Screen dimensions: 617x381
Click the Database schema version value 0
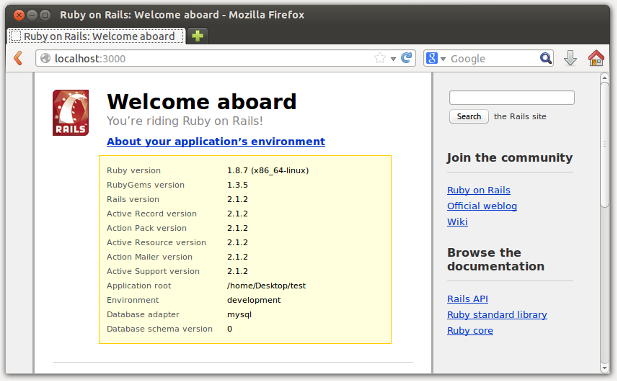click(x=229, y=329)
